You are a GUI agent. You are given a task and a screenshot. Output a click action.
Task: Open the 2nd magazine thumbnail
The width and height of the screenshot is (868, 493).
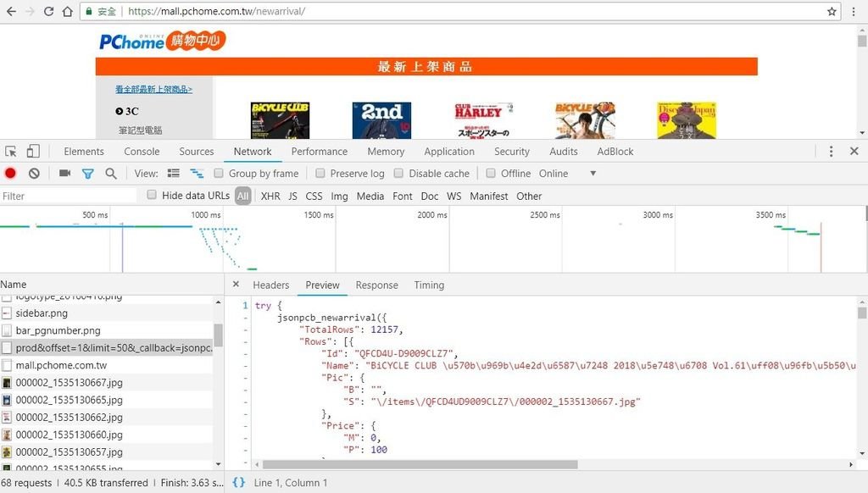click(382, 120)
